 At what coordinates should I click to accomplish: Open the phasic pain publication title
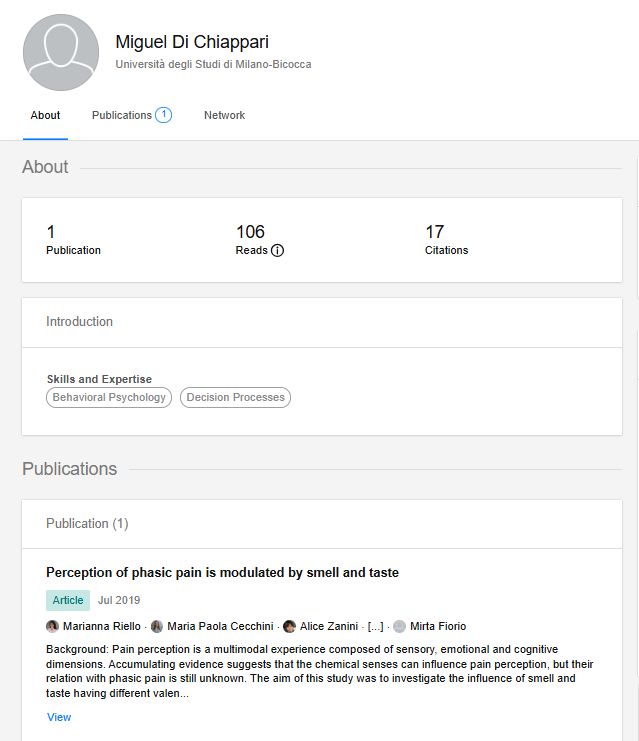[x=223, y=572]
